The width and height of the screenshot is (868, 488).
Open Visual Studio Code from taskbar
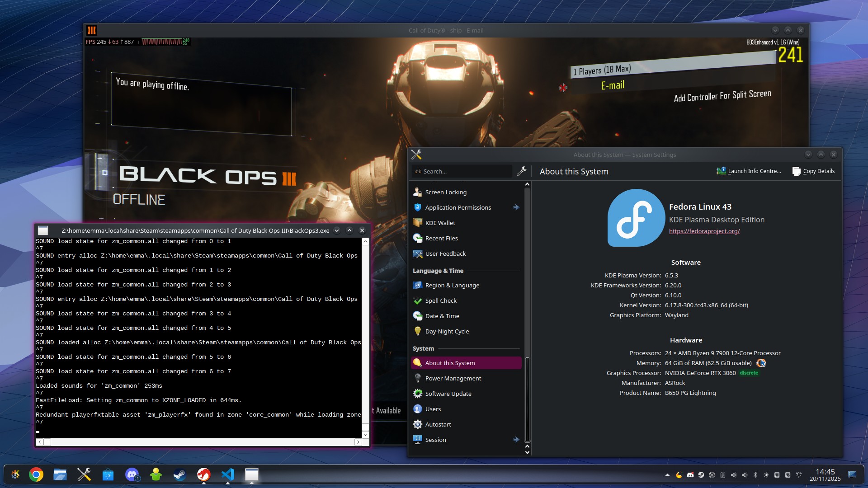pos(228,474)
